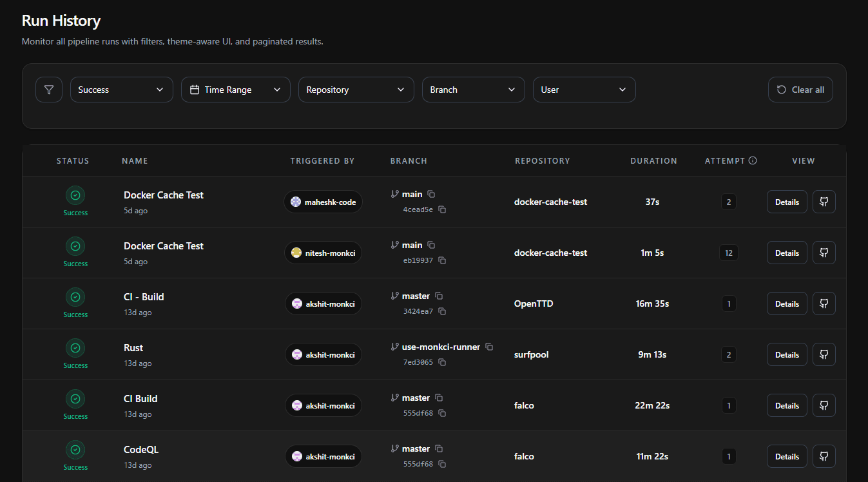The height and width of the screenshot is (482, 868).
Task: Copy main branch name in maheshk-code row
Action: tap(432, 194)
